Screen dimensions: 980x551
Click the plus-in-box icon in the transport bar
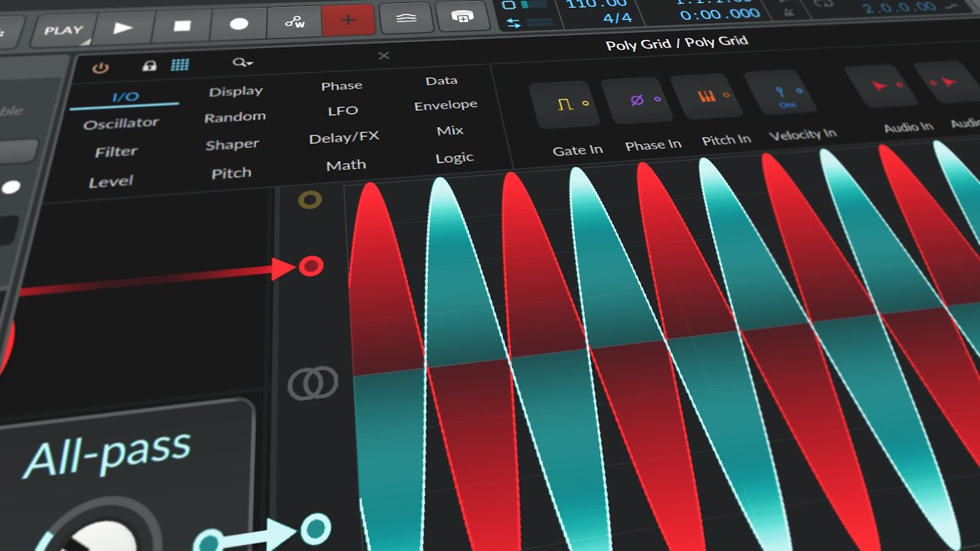(x=462, y=15)
